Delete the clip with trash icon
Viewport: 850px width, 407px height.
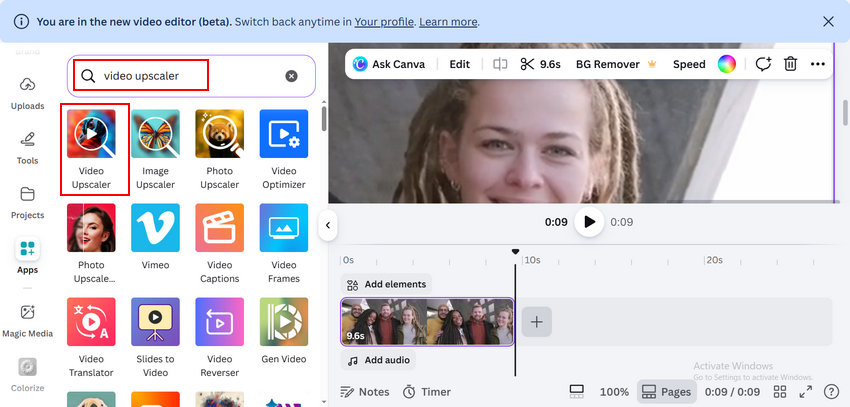pyautogui.click(x=790, y=64)
